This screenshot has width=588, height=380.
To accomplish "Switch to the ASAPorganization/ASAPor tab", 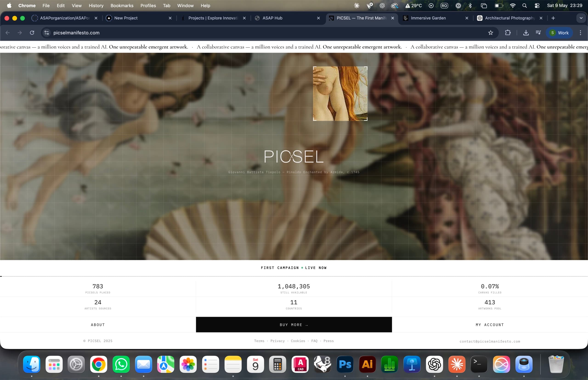I will pyautogui.click(x=65, y=18).
